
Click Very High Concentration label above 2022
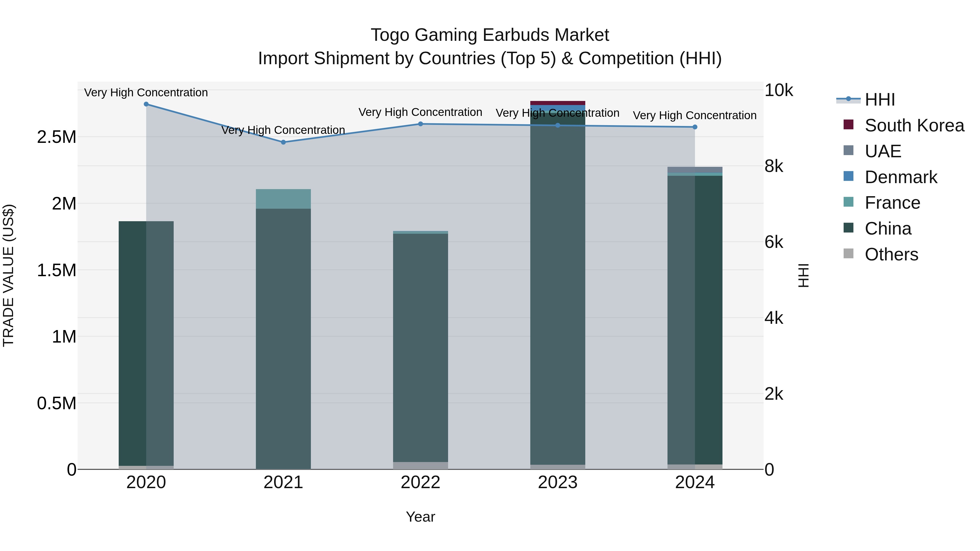pyautogui.click(x=420, y=112)
